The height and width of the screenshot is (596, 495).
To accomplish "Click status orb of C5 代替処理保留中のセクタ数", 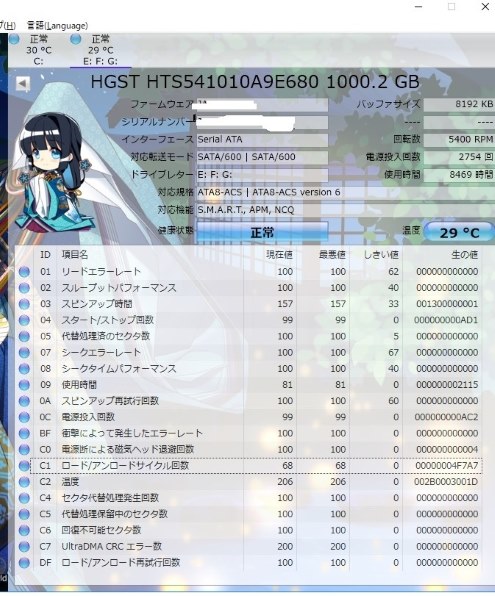I will (x=24, y=514).
